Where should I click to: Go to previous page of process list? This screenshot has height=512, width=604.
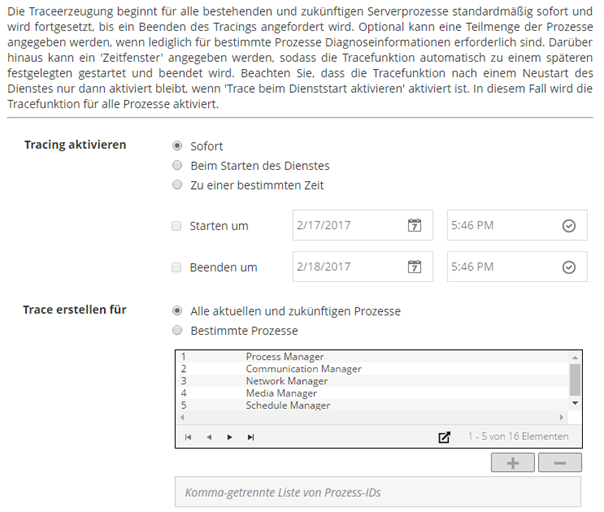point(209,437)
